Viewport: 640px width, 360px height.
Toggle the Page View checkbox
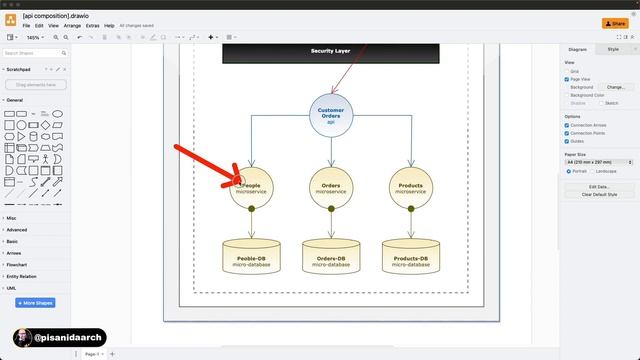point(567,79)
